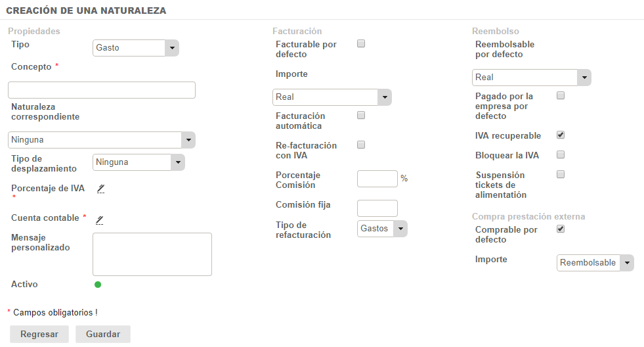Viewport: 644px width, 347px height.
Task: Click the Regresar button
Action: coord(39,334)
